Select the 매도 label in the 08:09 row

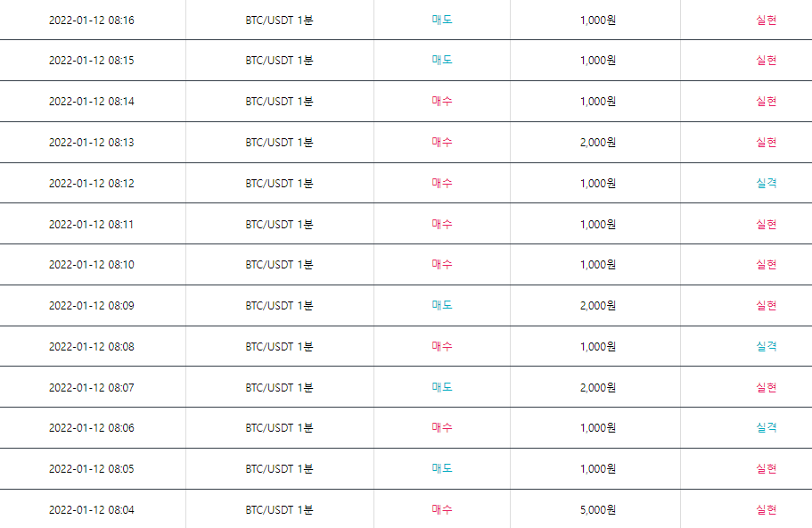tap(442, 305)
